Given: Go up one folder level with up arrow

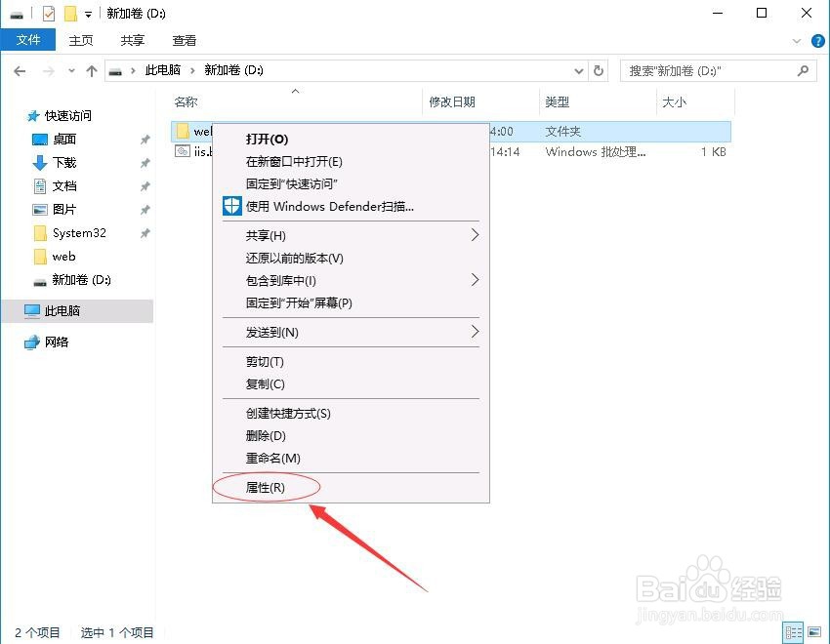Looking at the screenshot, I should point(92,69).
